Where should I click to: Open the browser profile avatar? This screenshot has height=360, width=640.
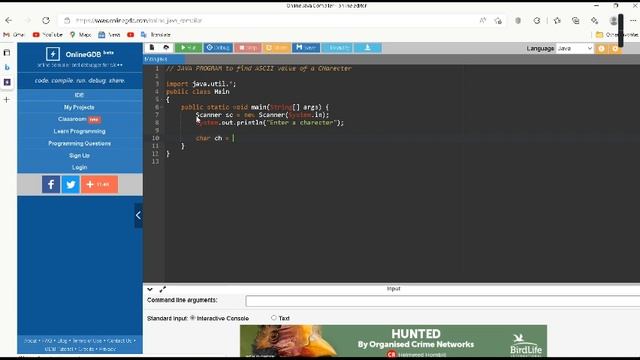pyautogui.click(x=613, y=20)
